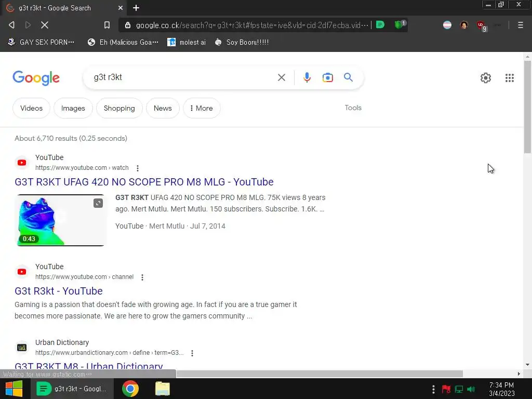Screen dimensions: 532x399
Task: Select the News filter tab
Action: 163,108
